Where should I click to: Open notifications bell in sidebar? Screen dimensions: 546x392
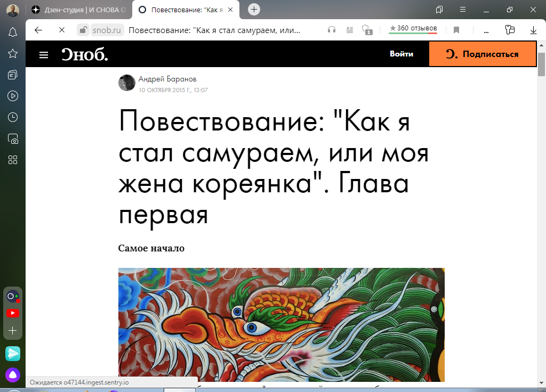pos(13,32)
